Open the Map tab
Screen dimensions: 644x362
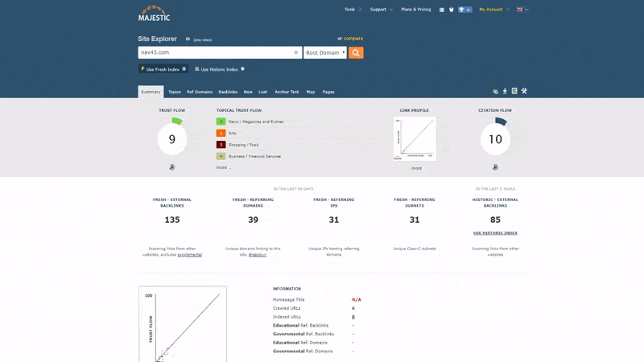[x=311, y=92]
